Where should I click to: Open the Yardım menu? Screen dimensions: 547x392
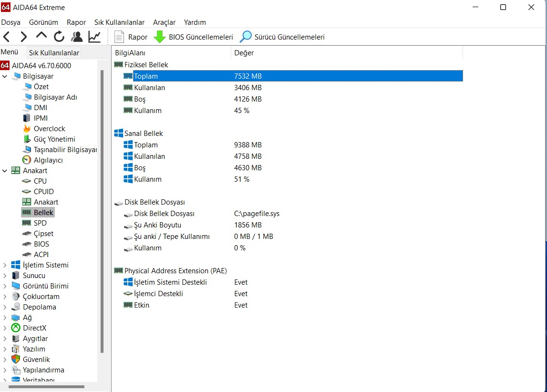click(x=195, y=22)
